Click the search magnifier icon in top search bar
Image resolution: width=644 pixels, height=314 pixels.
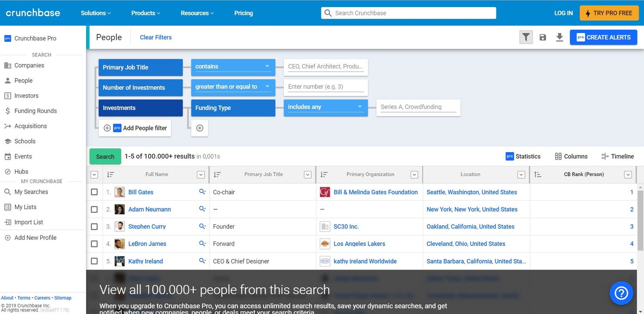click(328, 13)
